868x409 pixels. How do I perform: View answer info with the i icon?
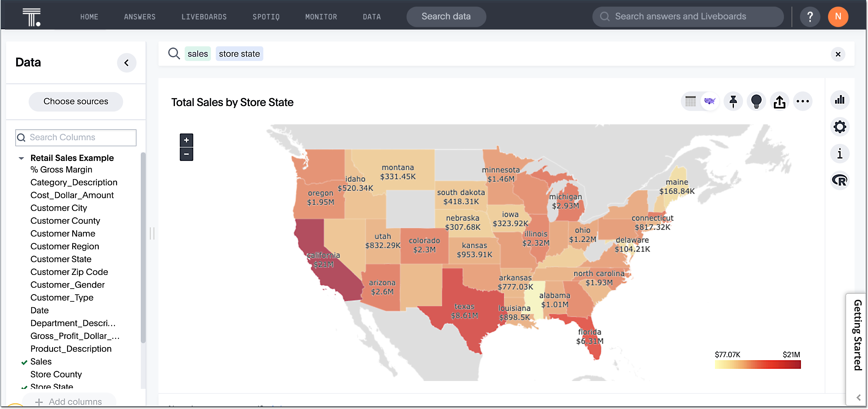pos(840,154)
